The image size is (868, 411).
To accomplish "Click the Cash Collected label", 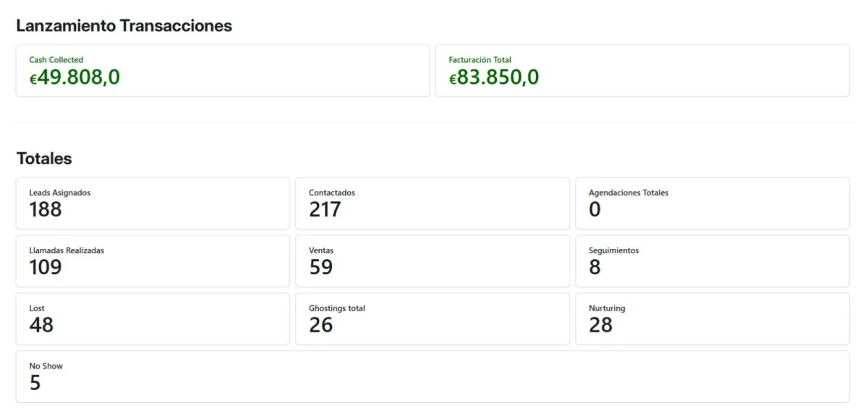I will click(x=56, y=60).
